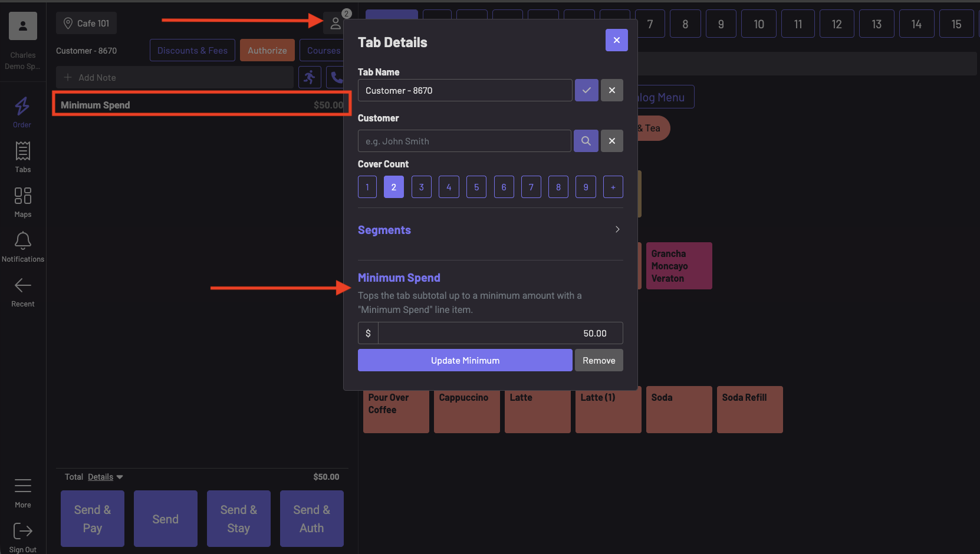Viewport: 980px width, 554px height.
Task: Click the minimum spend amount field
Action: pos(500,333)
